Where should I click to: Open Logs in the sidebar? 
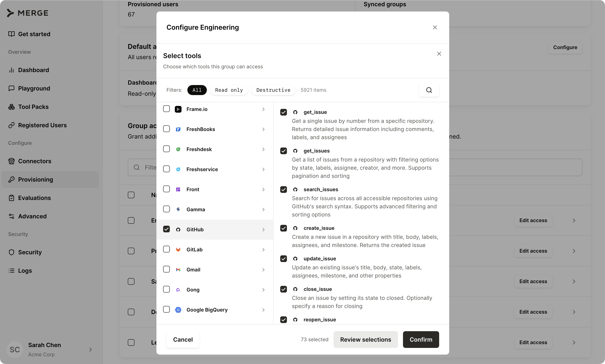tap(50, 271)
